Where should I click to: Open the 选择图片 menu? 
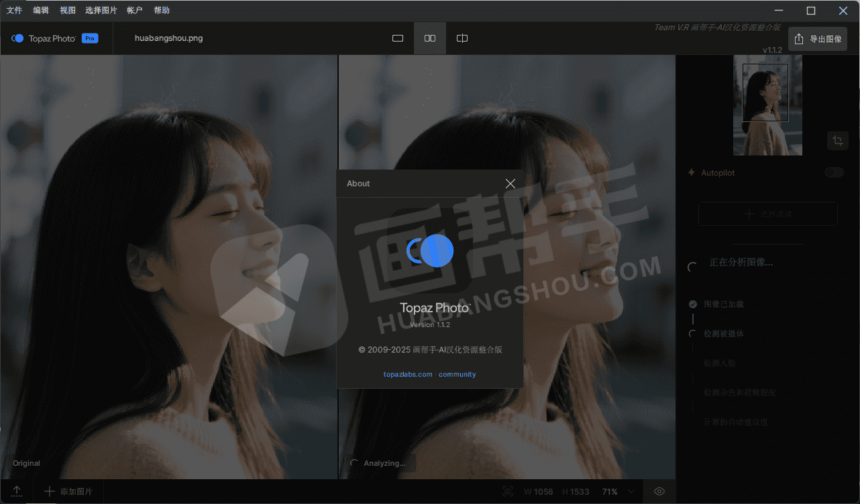click(101, 10)
